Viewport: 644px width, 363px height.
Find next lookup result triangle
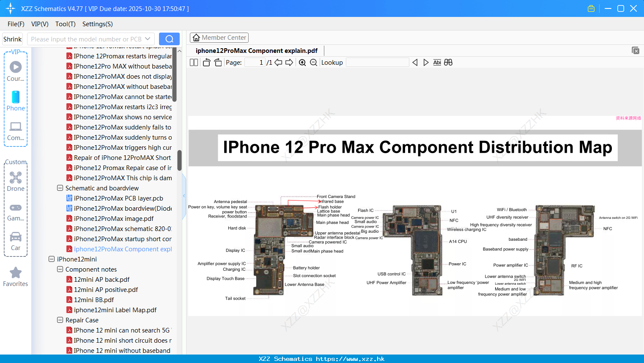point(426,63)
